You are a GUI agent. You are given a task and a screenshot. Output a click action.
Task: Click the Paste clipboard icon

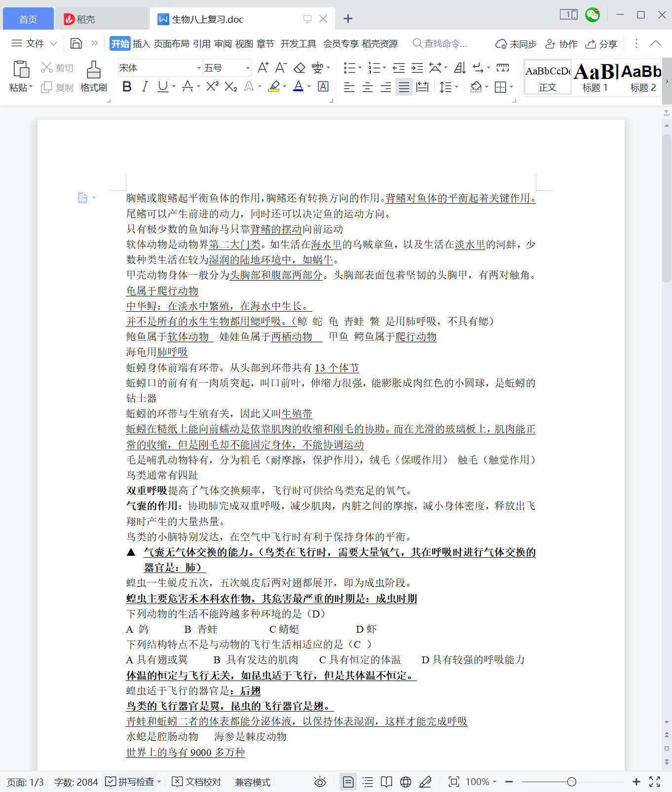[x=21, y=70]
